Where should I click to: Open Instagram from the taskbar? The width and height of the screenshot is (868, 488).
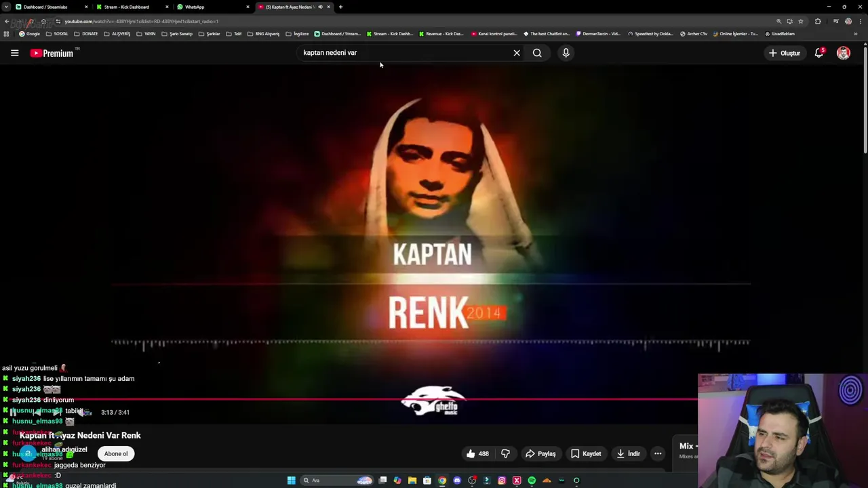coord(502,481)
